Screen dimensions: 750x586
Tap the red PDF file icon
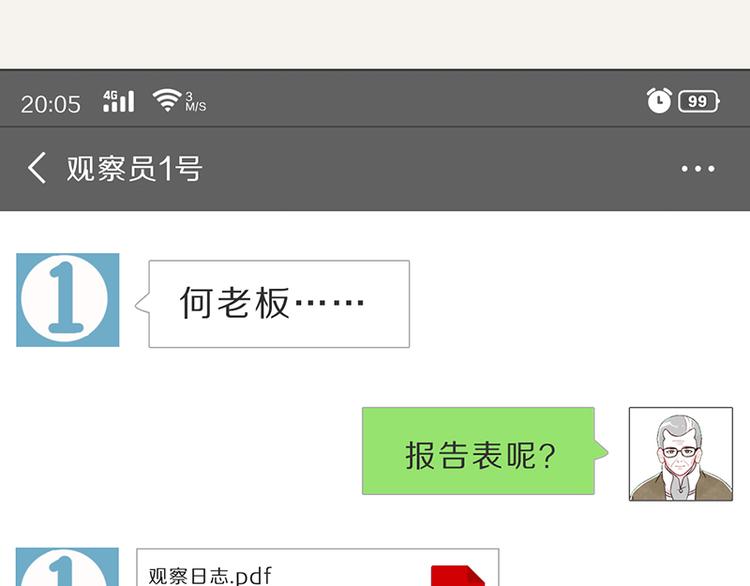click(x=457, y=575)
